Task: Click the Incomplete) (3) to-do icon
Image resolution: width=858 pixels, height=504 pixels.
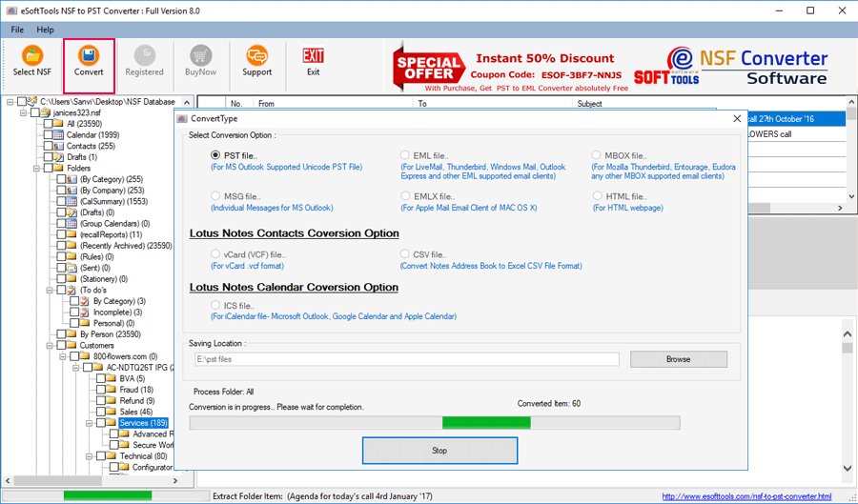Action: point(85,312)
